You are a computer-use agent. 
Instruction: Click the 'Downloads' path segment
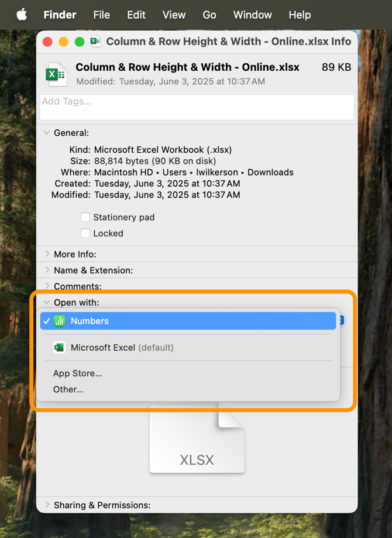click(x=270, y=172)
